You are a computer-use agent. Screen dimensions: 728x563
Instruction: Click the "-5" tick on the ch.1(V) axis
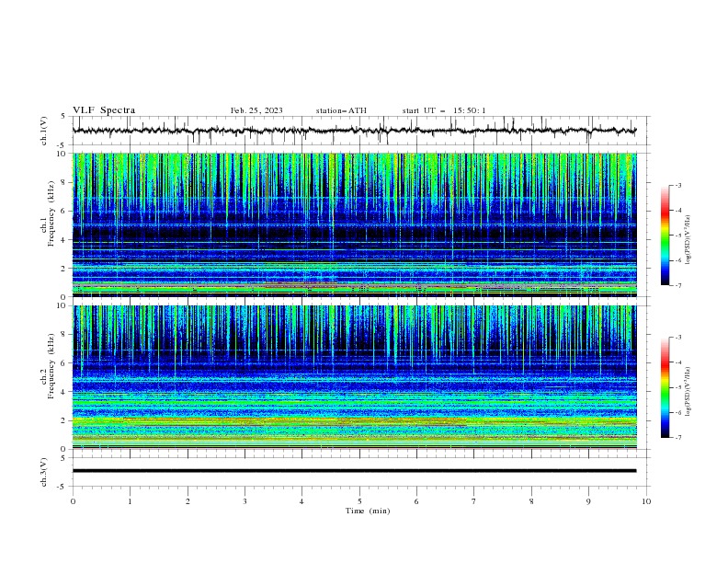click(x=62, y=145)
